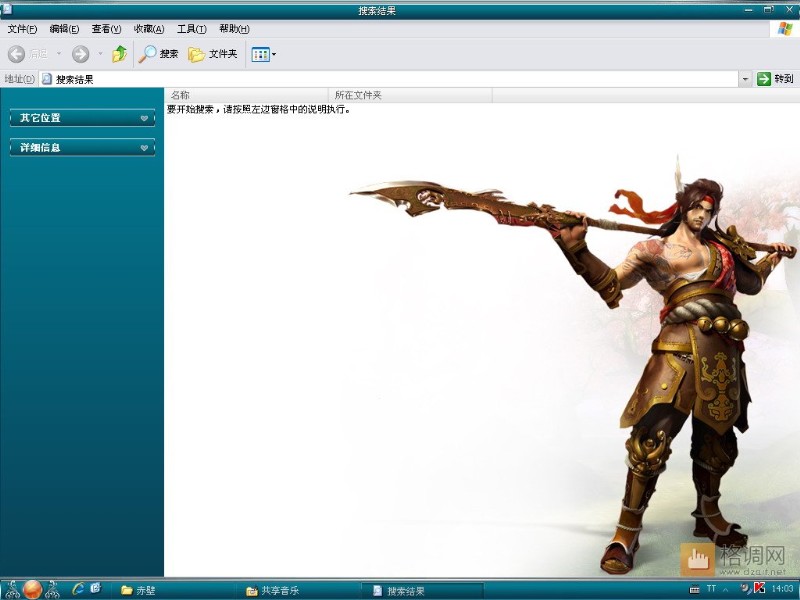Click the Back navigation arrow icon
The image size is (800, 600).
(x=17, y=54)
